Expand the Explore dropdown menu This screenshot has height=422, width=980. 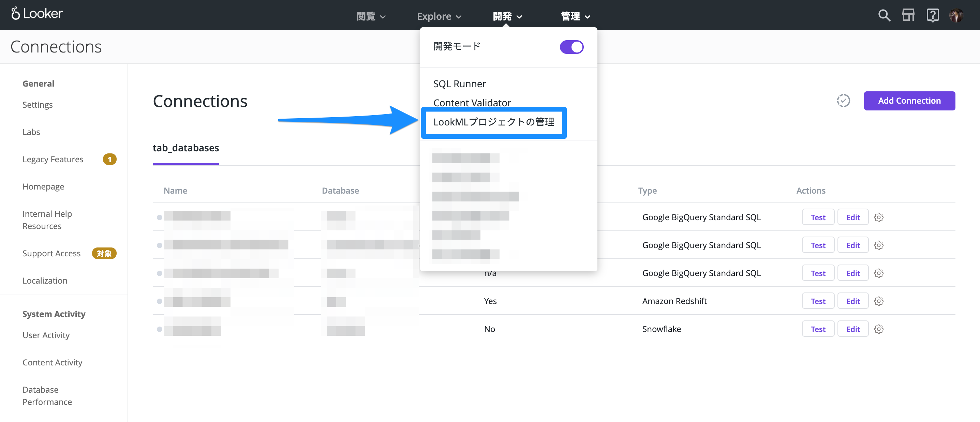(x=439, y=16)
